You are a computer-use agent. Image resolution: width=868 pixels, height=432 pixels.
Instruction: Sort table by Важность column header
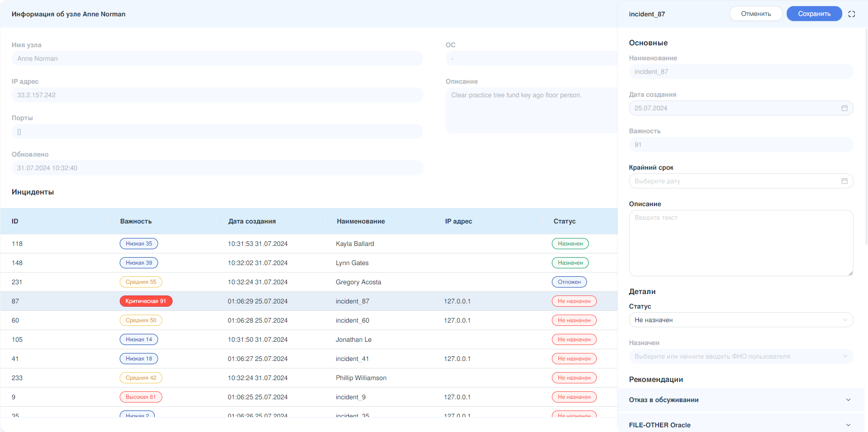(x=136, y=221)
